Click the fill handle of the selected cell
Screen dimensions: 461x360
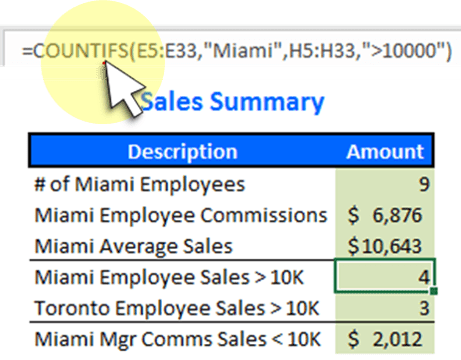pos(434,292)
